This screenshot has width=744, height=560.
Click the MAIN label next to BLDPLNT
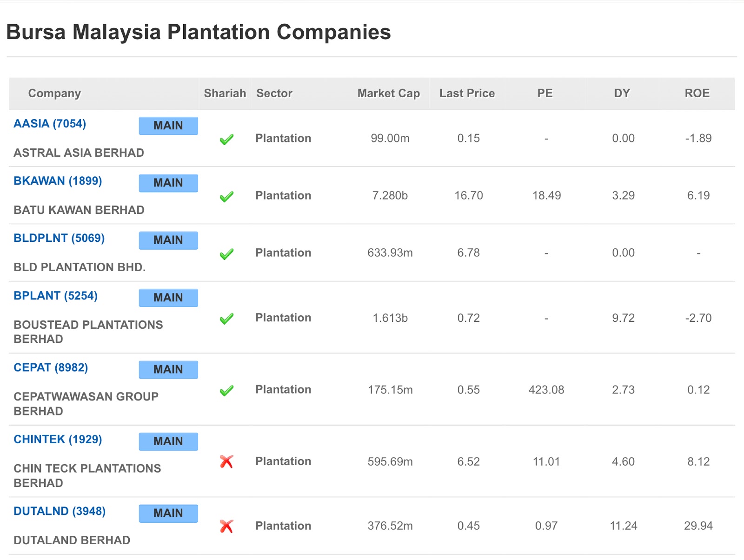coord(168,240)
